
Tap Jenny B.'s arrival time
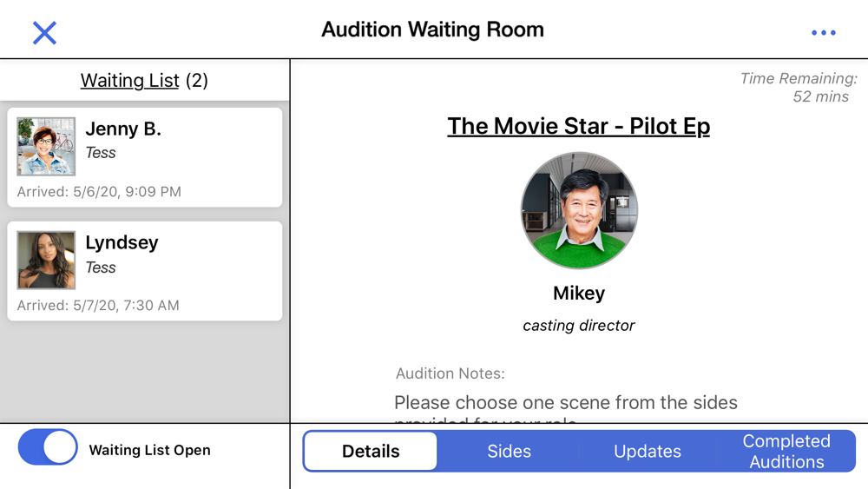[x=99, y=192]
